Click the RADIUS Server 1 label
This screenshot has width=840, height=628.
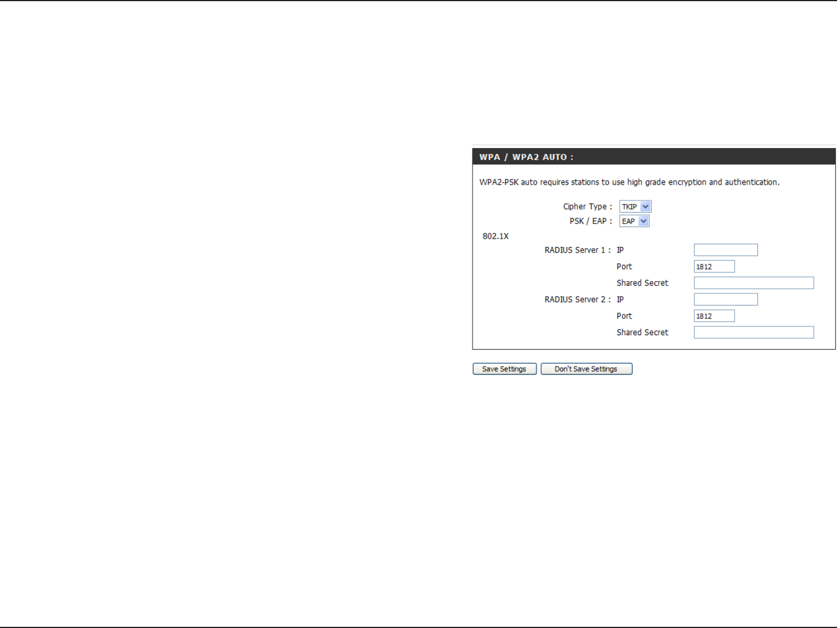tap(577, 250)
